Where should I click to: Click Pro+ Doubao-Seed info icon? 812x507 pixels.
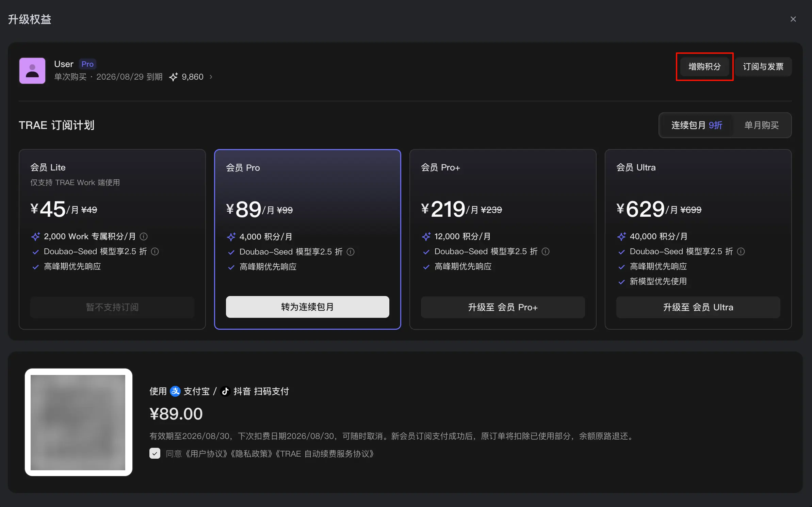tap(546, 251)
